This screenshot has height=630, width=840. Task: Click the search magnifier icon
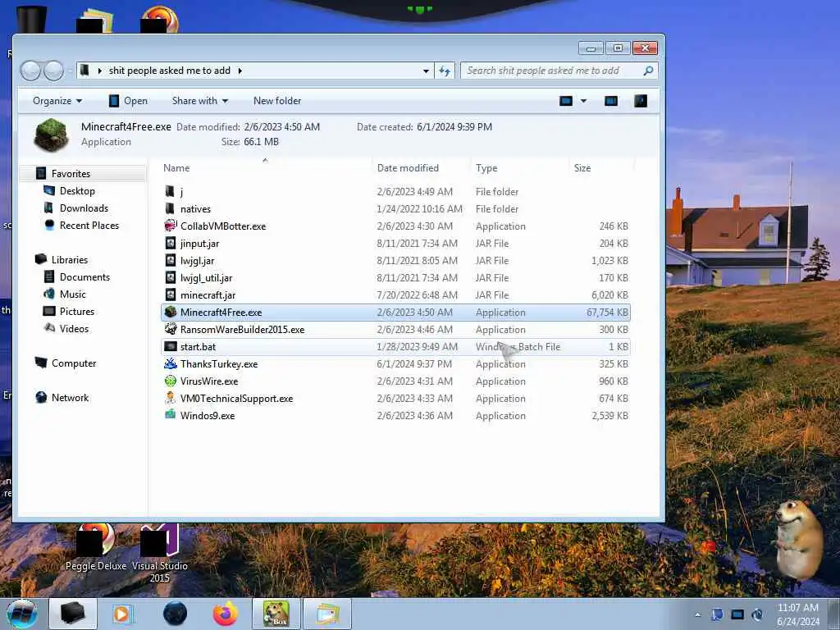point(648,71)
